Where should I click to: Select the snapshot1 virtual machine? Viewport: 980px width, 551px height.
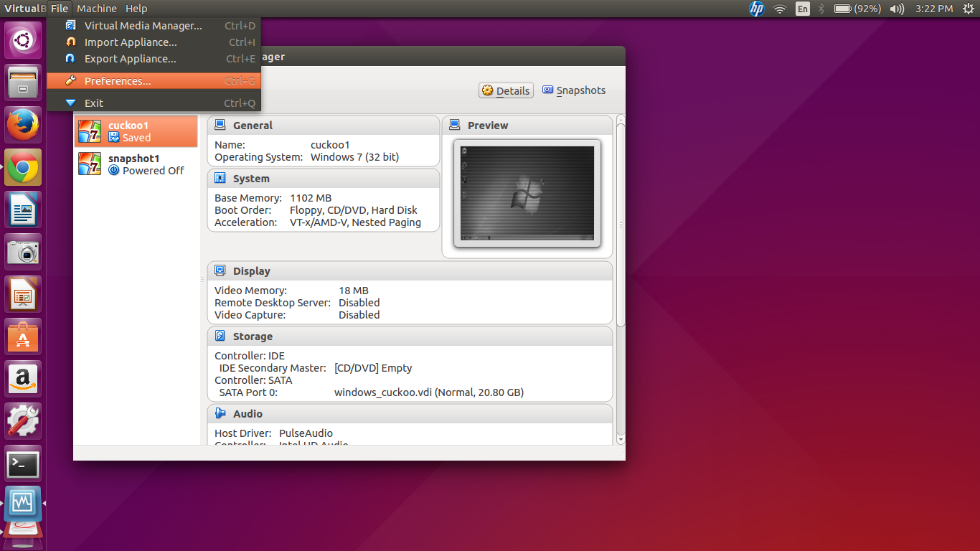(136, 164)
